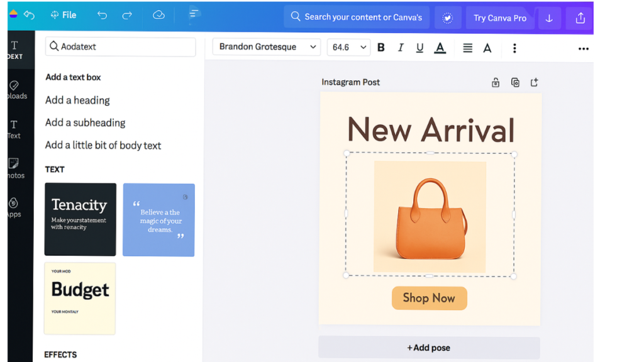Click the duplicate page icon

coord(515,82)
